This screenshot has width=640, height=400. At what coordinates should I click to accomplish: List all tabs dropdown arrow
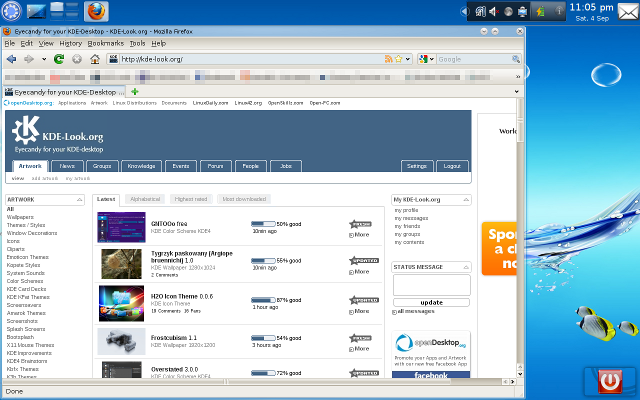(517, 92)
